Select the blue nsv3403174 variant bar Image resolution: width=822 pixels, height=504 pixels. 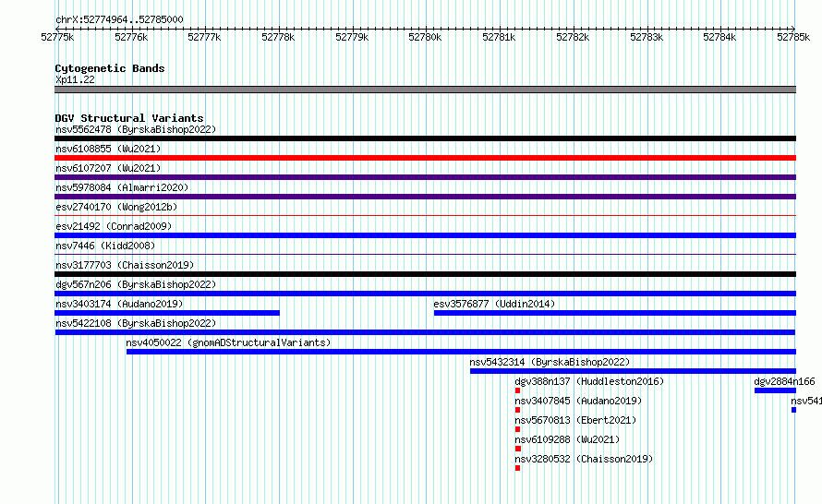(167, 313)
